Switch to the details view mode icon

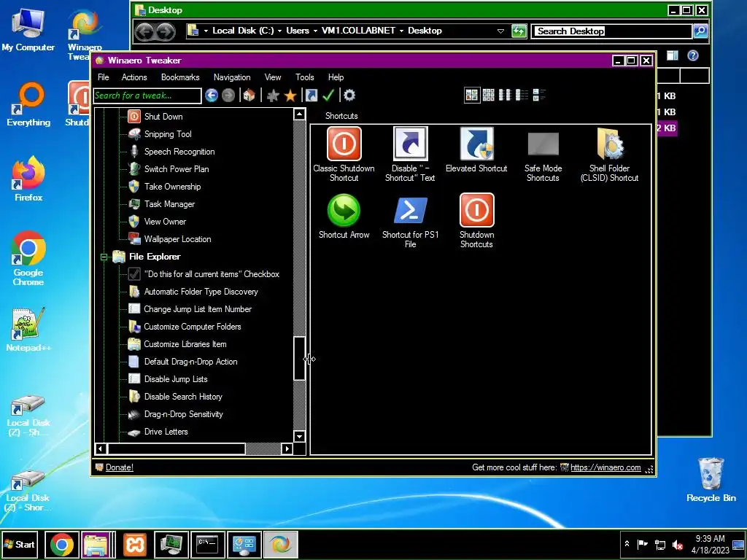(x=539, y=95)
